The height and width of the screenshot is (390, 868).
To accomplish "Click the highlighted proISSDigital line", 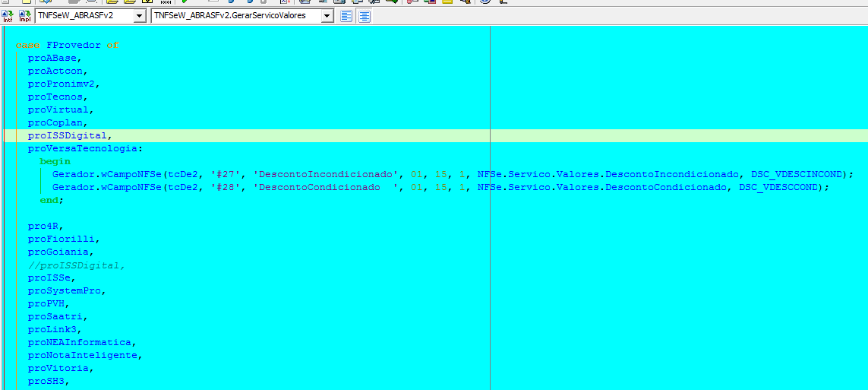I will 71,136.
